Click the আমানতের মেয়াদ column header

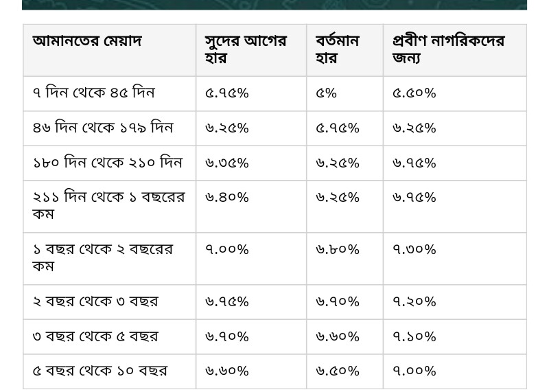click(x=110, y=50)
